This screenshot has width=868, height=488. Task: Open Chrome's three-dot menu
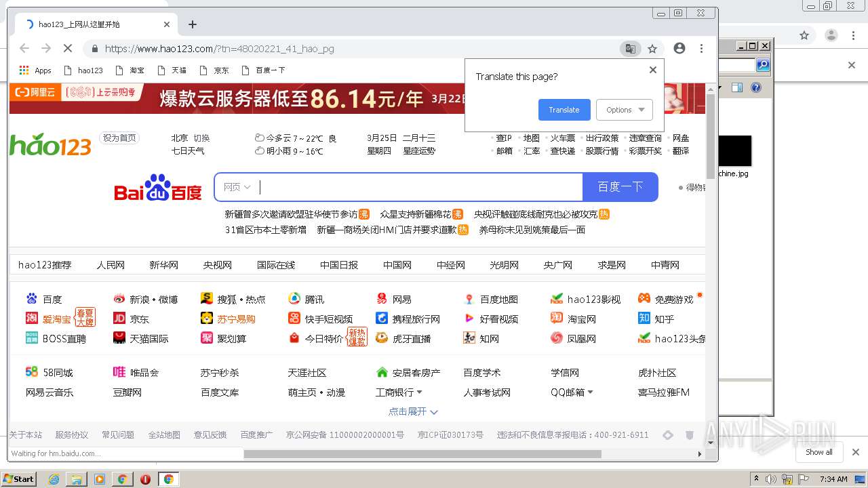click(701, 49)
